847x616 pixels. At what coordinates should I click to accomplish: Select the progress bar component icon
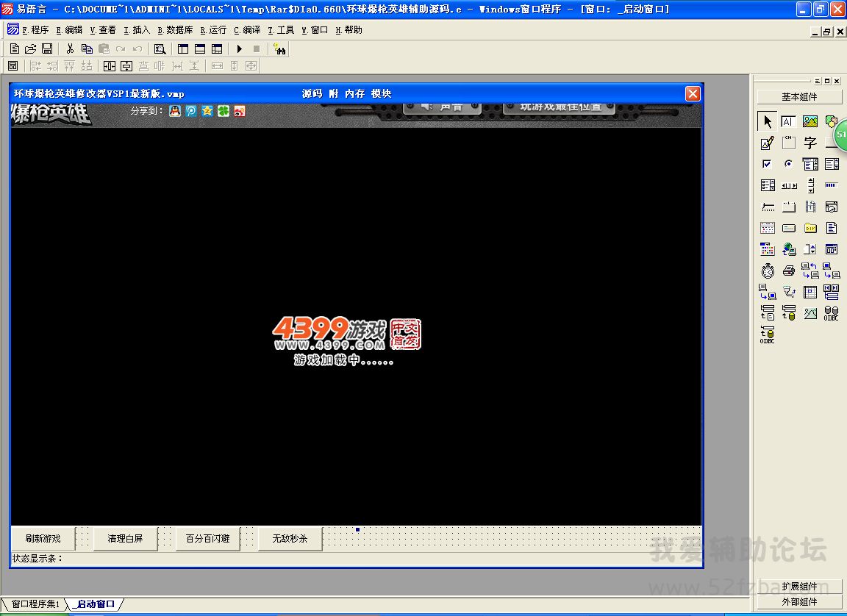pos(831,185)
